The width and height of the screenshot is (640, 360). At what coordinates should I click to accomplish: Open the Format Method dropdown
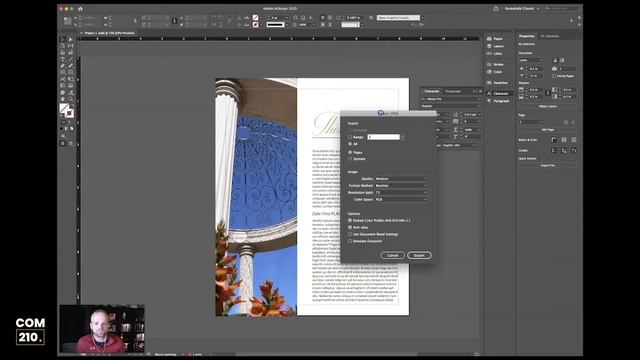401,186
